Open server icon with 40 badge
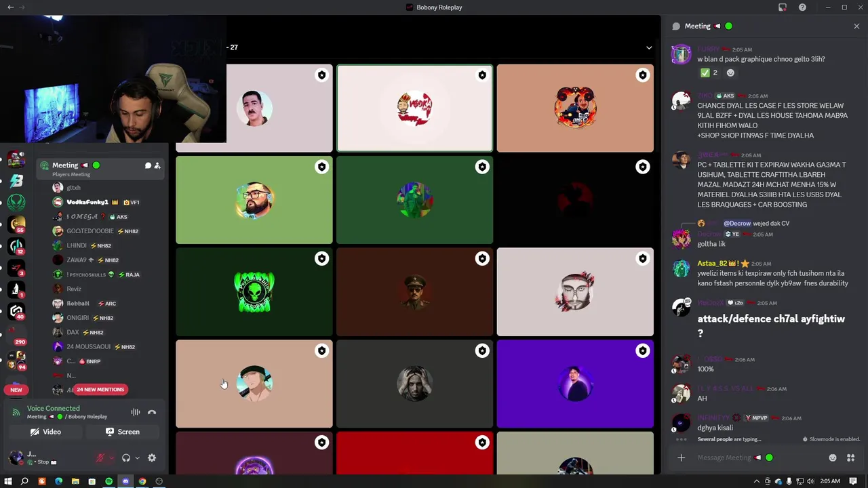 point(16,311)
